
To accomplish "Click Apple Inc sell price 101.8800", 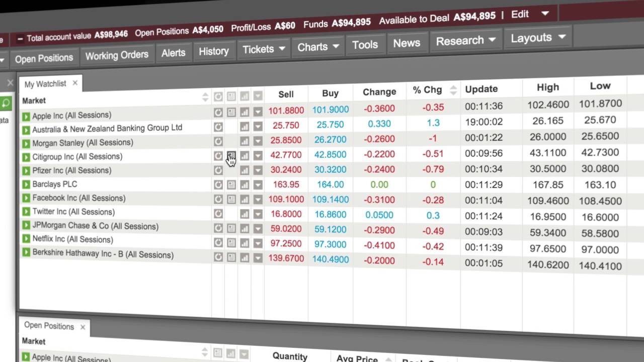I will (x=286, y=110).
